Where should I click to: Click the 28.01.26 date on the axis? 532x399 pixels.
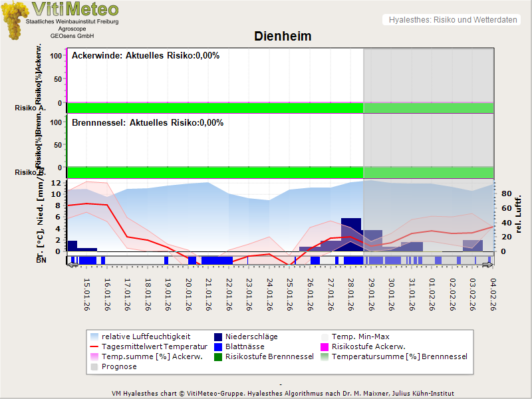(351, 294)
